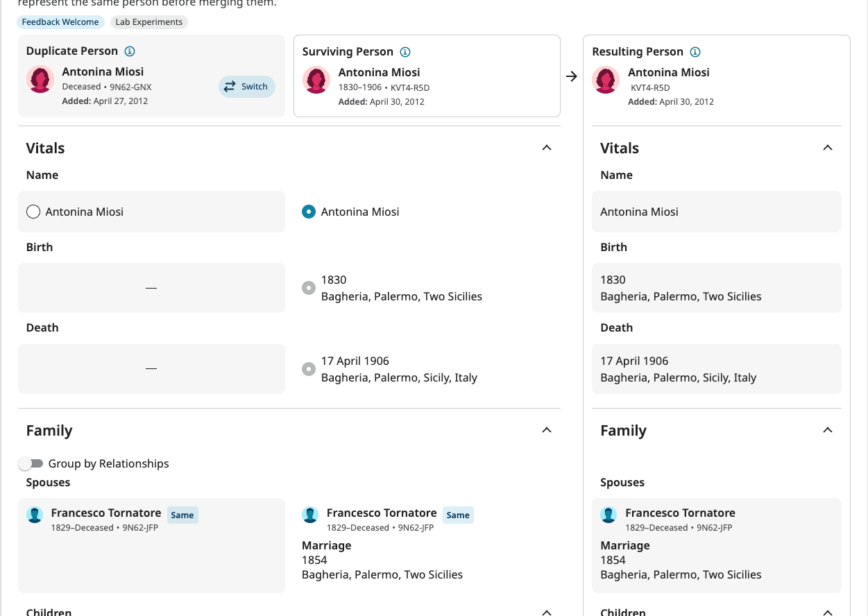Click Francesco Tornatore avatar in duplicate column

(x=35, y=515)
